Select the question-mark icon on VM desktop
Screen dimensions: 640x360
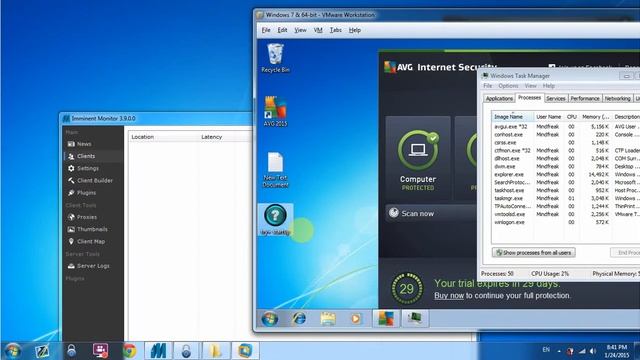tap(276, 220)
